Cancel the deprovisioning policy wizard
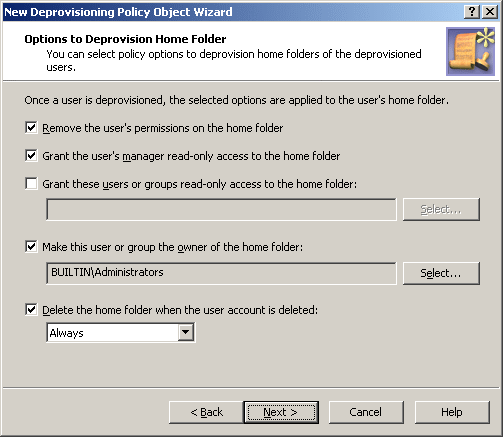The image size is (503, 437). [x=366, y=412]
